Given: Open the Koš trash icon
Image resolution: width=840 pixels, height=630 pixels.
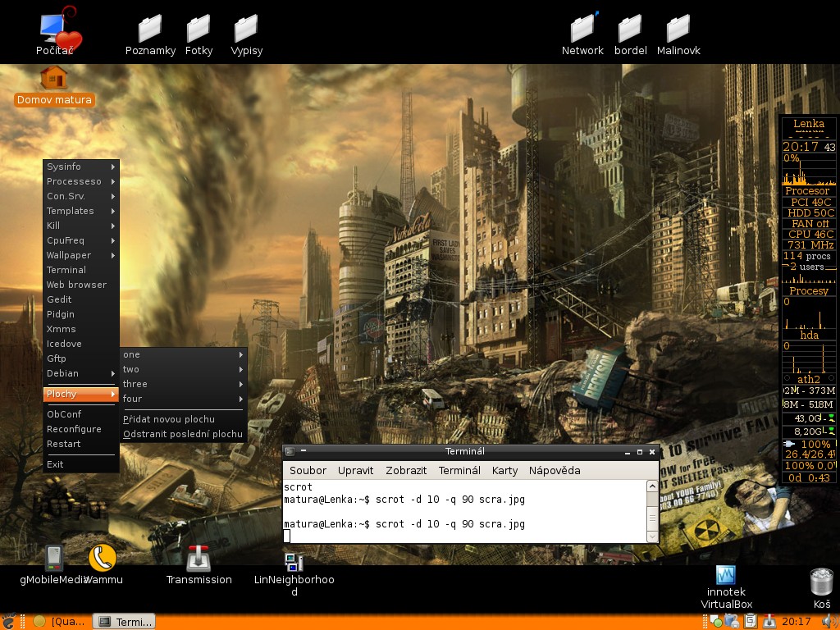Looking at the screenshot, I should click(x=821, y=588).
